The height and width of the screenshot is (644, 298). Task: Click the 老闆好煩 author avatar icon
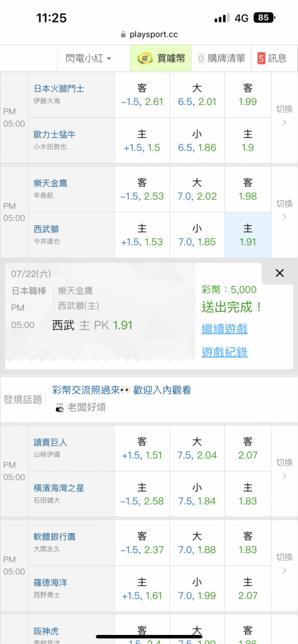coord(60,408)
